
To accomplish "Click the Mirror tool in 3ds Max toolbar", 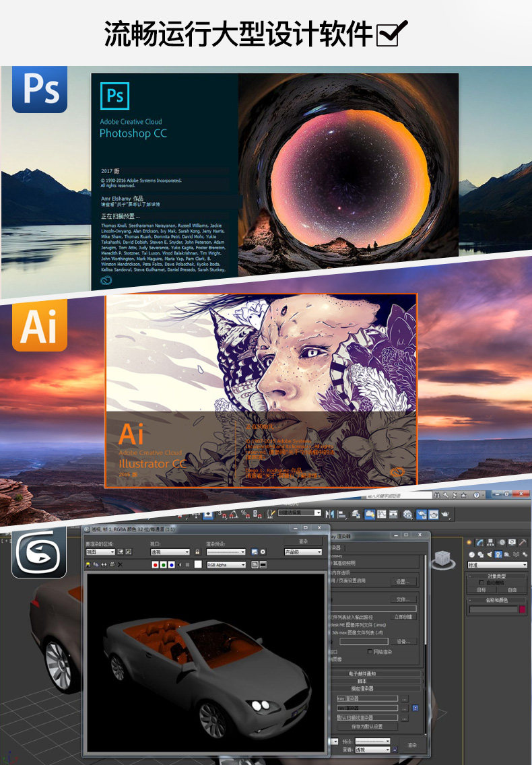I will click(330, 514).
